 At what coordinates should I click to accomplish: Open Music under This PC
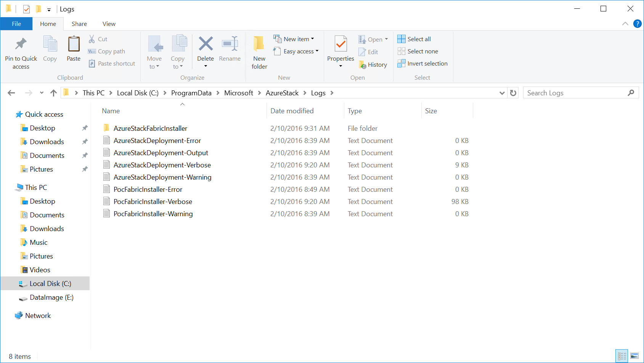click(39, 243)
